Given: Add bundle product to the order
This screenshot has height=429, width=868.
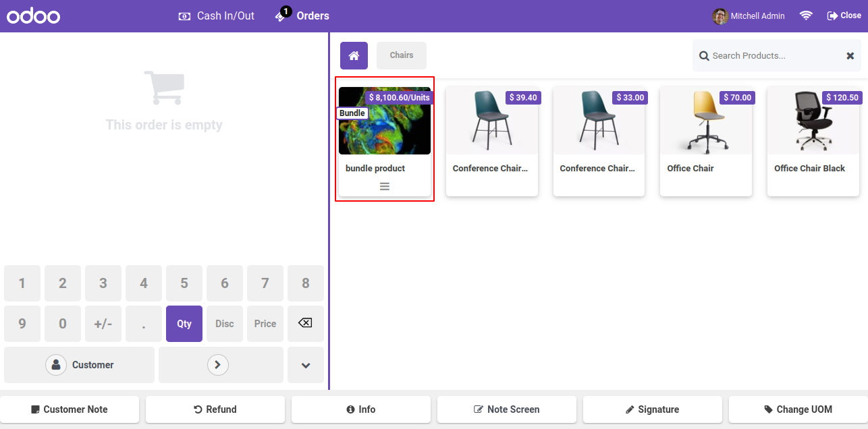Looking at the screenshot, I should coord(385,142).
